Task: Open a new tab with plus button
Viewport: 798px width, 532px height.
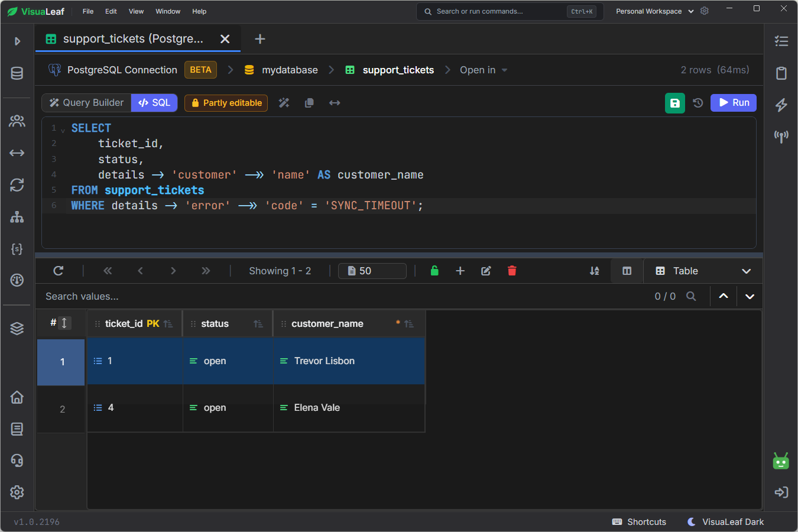Action: tap(260, 39)
